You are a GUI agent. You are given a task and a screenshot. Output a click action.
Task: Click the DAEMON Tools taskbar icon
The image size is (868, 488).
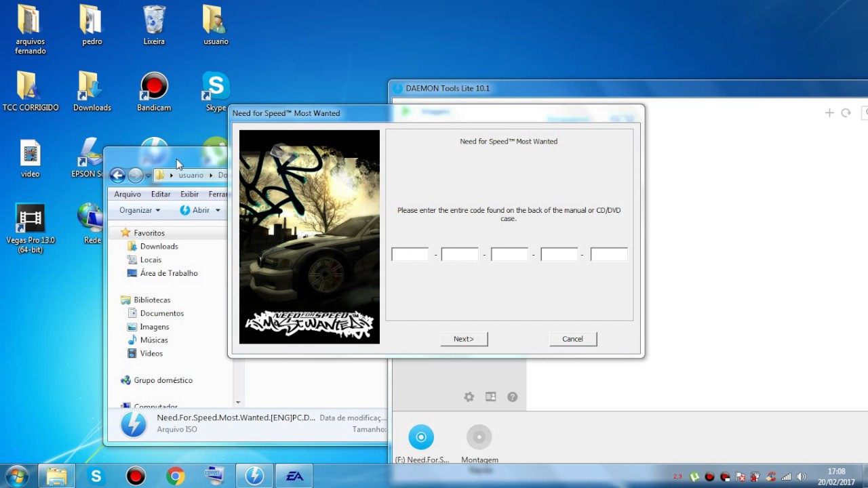(x=254, y=476)
